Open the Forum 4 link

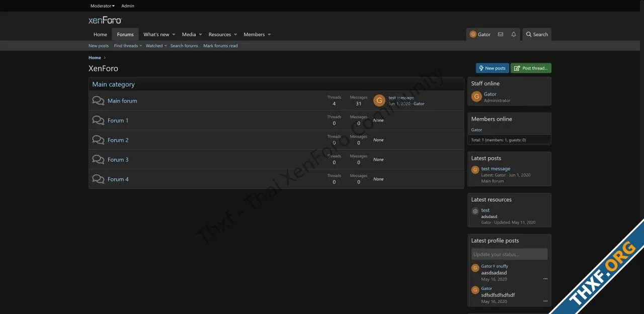click(118, 179)
